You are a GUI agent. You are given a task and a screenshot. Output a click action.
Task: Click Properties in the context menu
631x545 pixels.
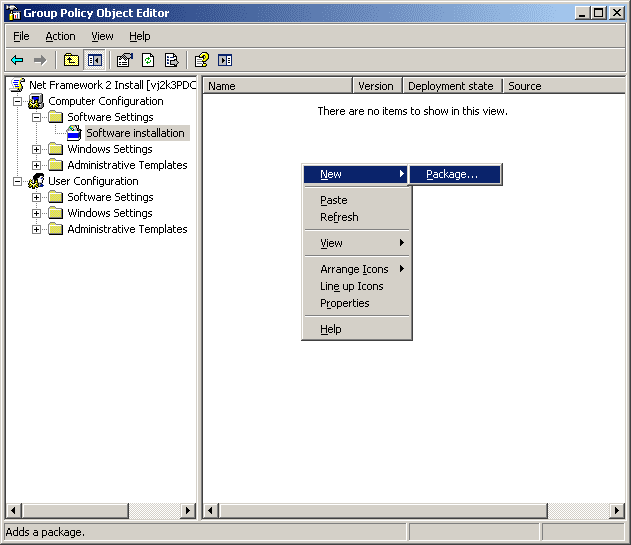coord(357,303)
